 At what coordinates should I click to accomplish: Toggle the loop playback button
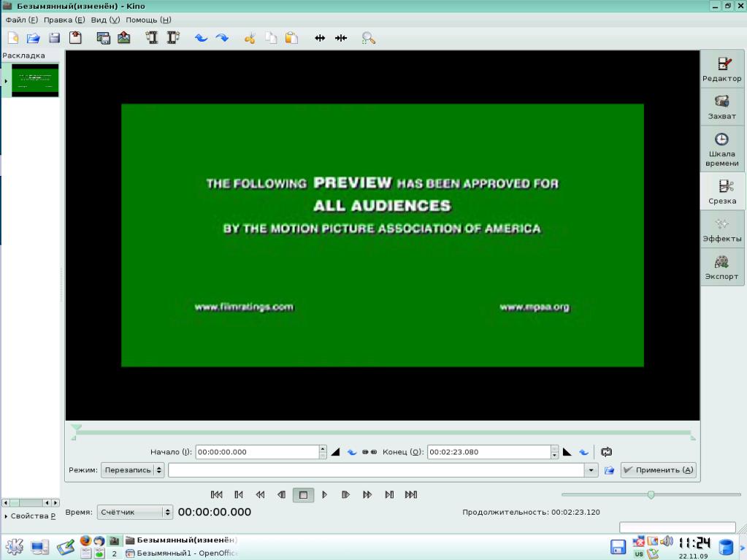coord(606,452)
